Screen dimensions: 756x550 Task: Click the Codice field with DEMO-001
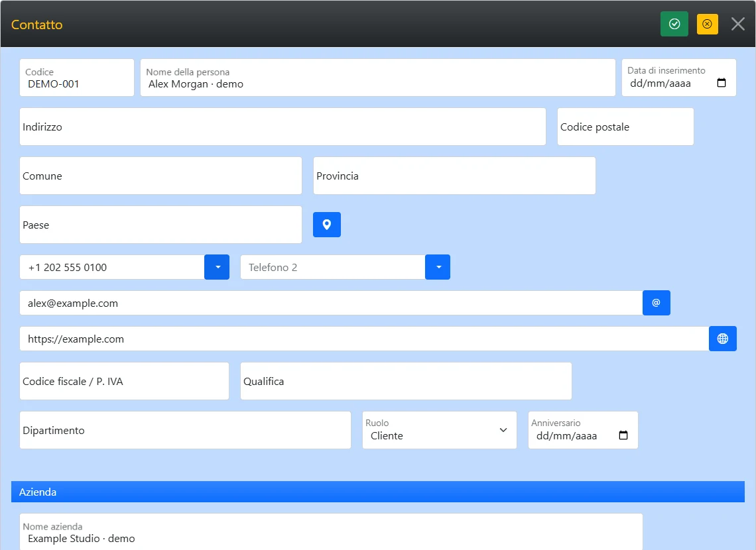[77, 78]
